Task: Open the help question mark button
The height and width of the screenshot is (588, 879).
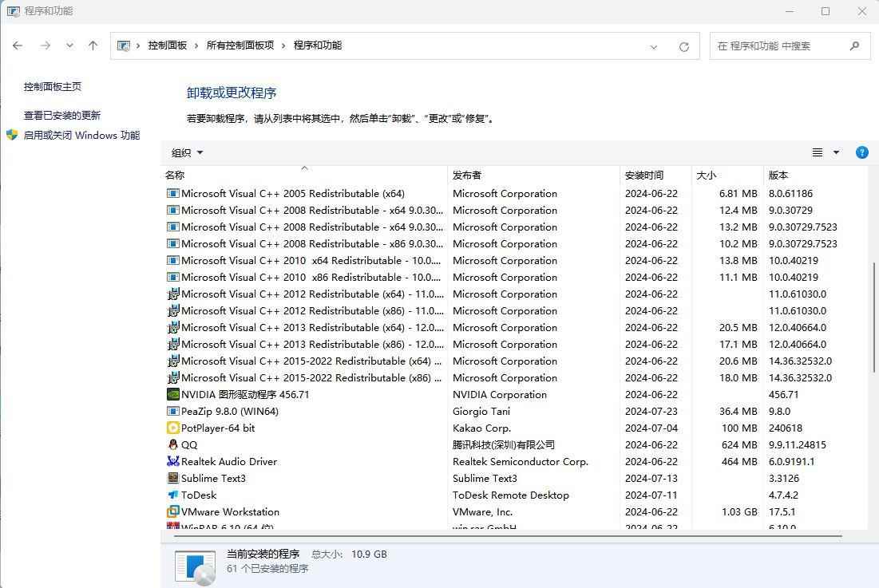Action: [862, 152]
